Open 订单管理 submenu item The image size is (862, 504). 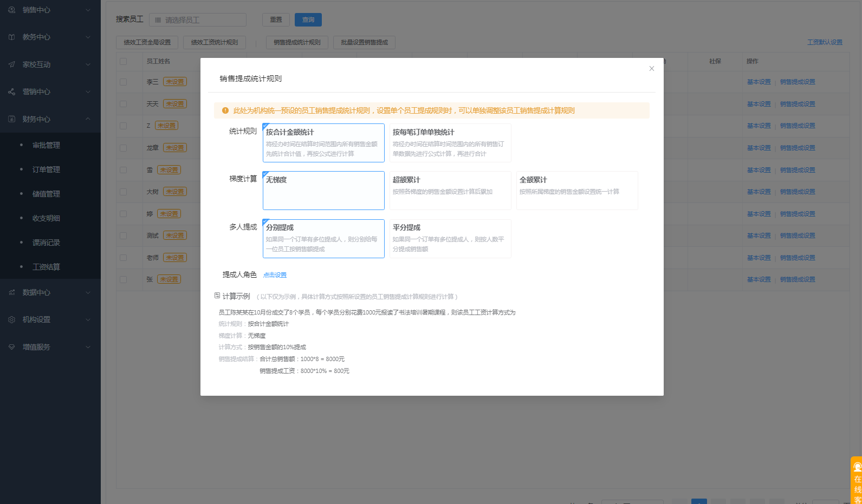coord(46,169)
